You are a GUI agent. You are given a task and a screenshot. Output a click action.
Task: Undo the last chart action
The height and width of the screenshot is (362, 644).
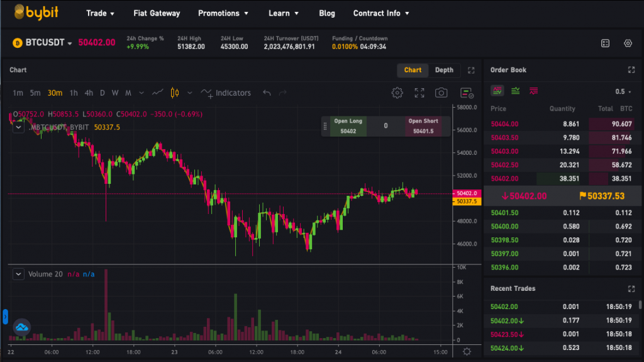click(267, 93)
